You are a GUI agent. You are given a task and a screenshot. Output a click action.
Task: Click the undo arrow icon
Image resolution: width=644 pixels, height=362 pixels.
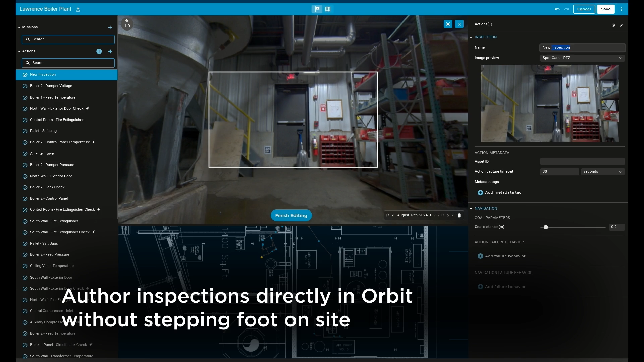(x=557, y=9)
